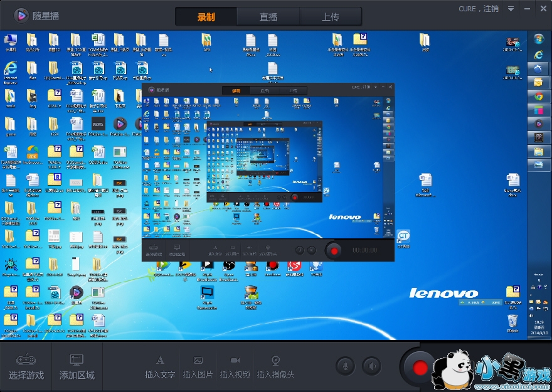Image resolution: width=552 pixels, height=392 pixels.
Task: Start recording with the red record button
Action: click(x=420, y=366)
